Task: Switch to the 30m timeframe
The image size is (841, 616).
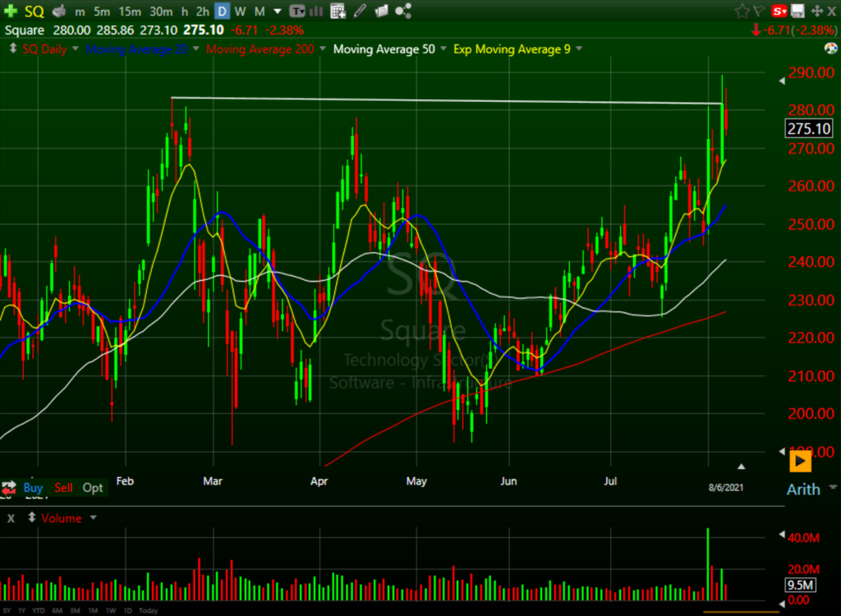Action: coord(161,11)
